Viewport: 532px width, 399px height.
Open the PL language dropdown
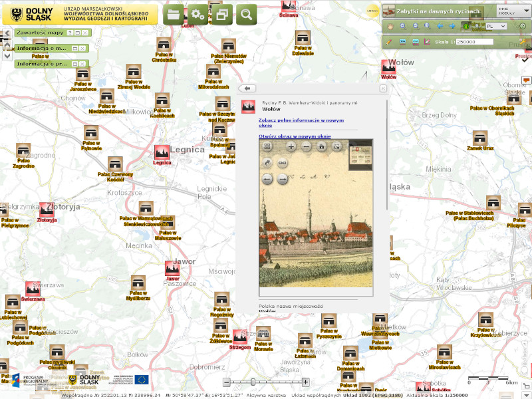click(496, 26)
